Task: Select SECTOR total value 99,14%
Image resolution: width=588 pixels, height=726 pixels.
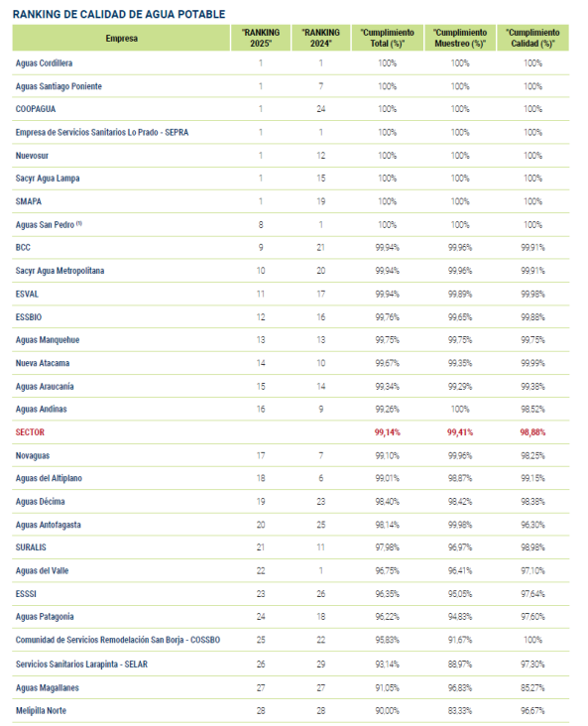Action: point(388,432)
